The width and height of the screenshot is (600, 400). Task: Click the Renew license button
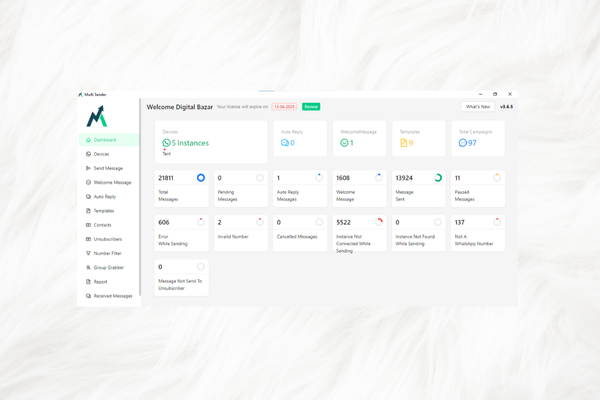click(311, 107)
